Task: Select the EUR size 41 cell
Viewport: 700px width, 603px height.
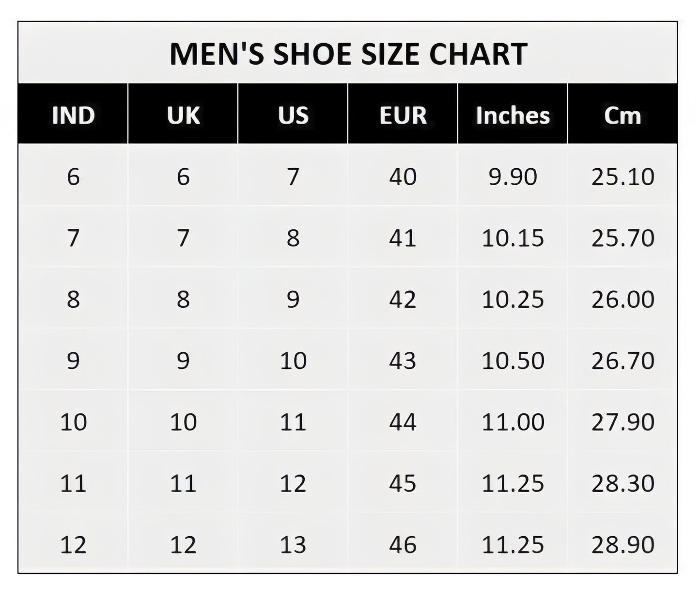Action: click(x=403, y=238)
